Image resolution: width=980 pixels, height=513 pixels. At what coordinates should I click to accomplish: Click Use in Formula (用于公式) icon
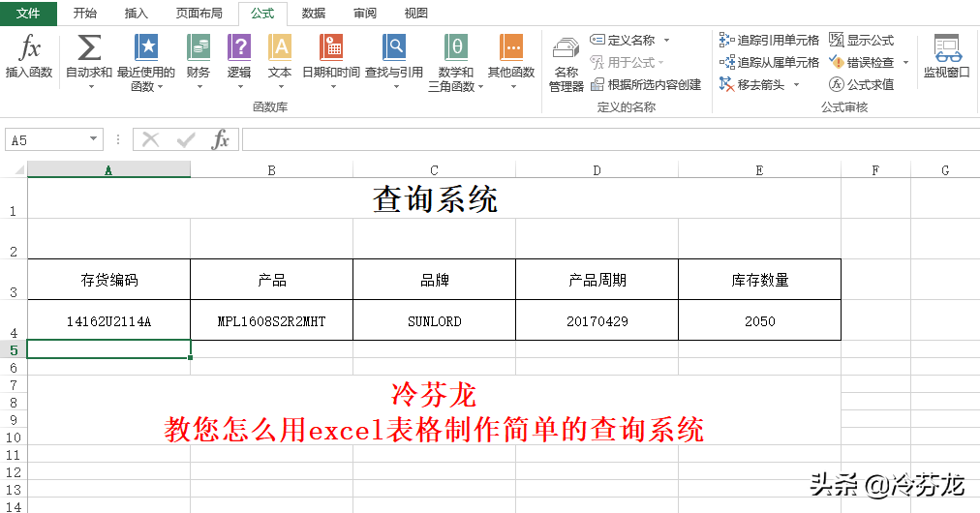[597, 62]
